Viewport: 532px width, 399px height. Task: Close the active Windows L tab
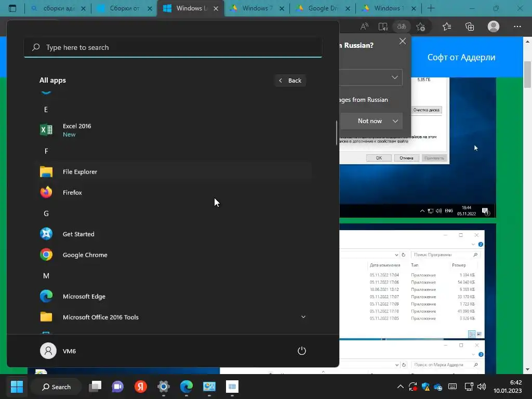[x=216, y=8]
